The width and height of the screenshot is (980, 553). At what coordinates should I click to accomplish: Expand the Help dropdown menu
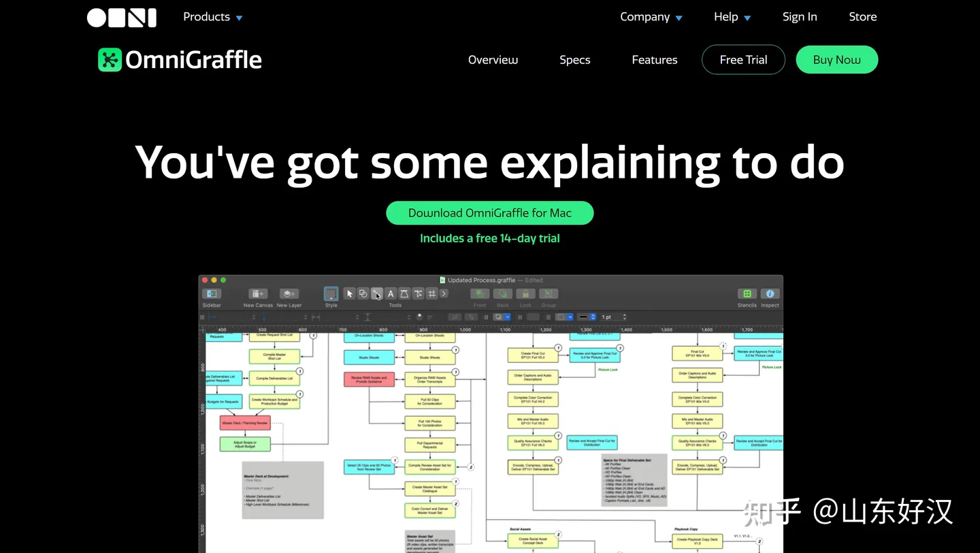(732, 17)
